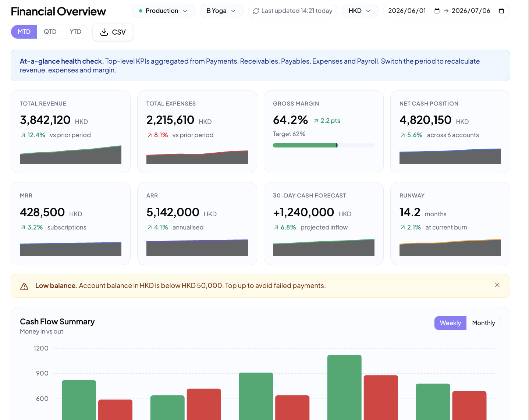529x420 pixels.
Task: Click the Gross Margin 2.2 pts arrow
Action: click(x=316, y=121)
